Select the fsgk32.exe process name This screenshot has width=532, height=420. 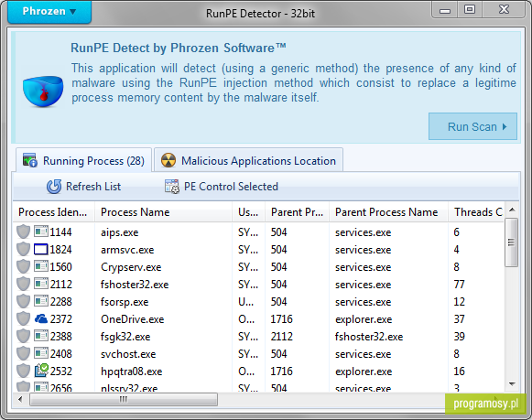pyautogui.click(x=125, y=337)
